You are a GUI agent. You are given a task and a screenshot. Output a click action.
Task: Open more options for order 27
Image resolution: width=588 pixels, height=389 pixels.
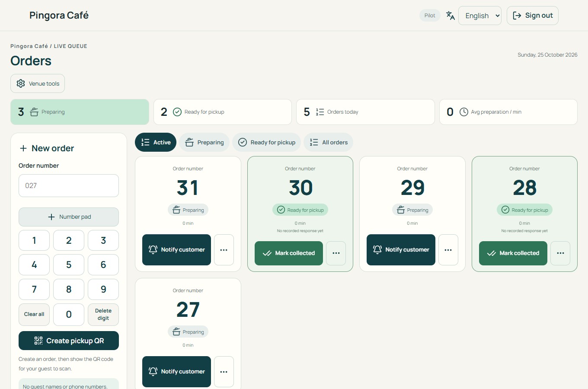click(224, 372)
